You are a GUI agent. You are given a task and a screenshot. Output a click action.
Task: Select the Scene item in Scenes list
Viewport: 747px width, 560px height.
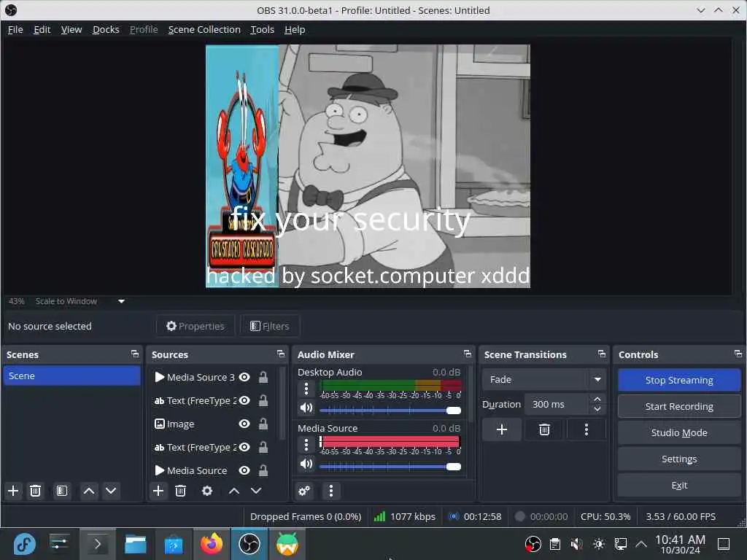tap(71, 376)
